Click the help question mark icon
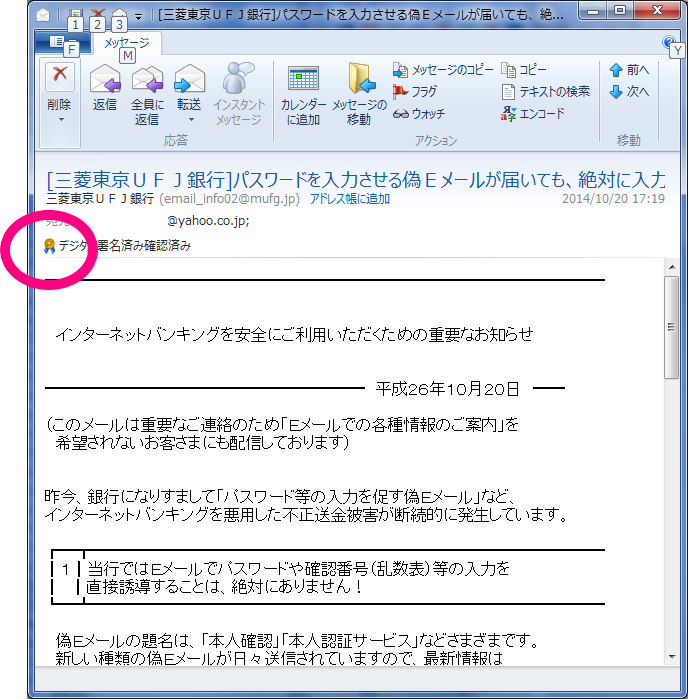The height and width of the screenshot is (699, 688). tap(668, 42)
